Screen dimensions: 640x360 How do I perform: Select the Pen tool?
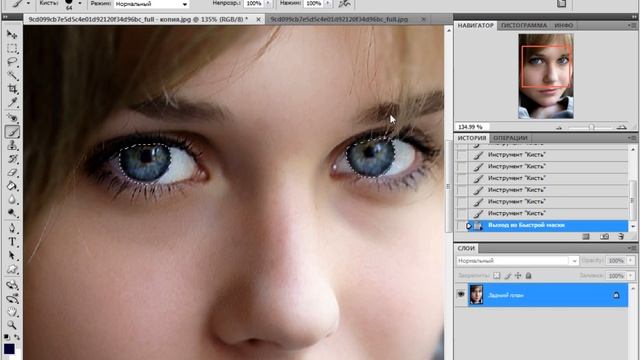coord(12,228)
